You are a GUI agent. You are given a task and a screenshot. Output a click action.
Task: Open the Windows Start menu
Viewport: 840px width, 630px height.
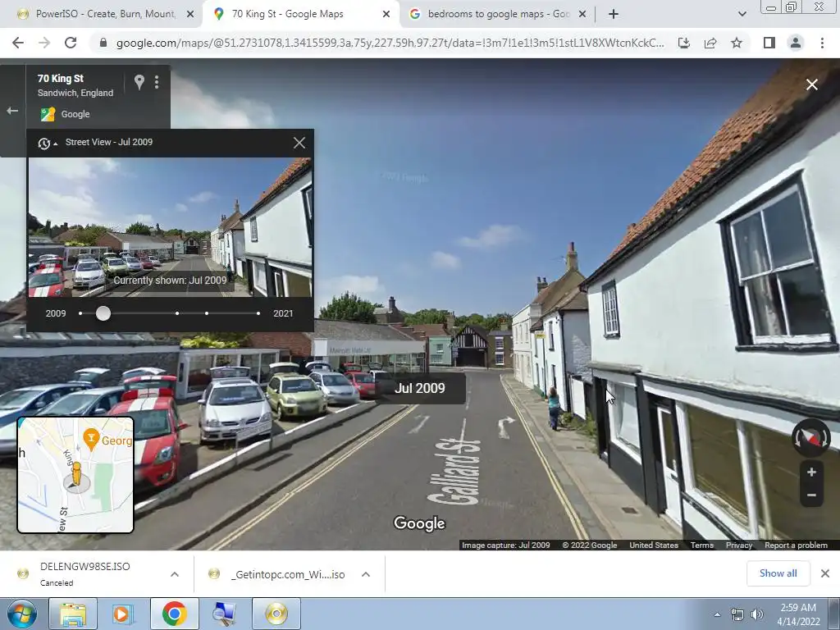[22, 614]
